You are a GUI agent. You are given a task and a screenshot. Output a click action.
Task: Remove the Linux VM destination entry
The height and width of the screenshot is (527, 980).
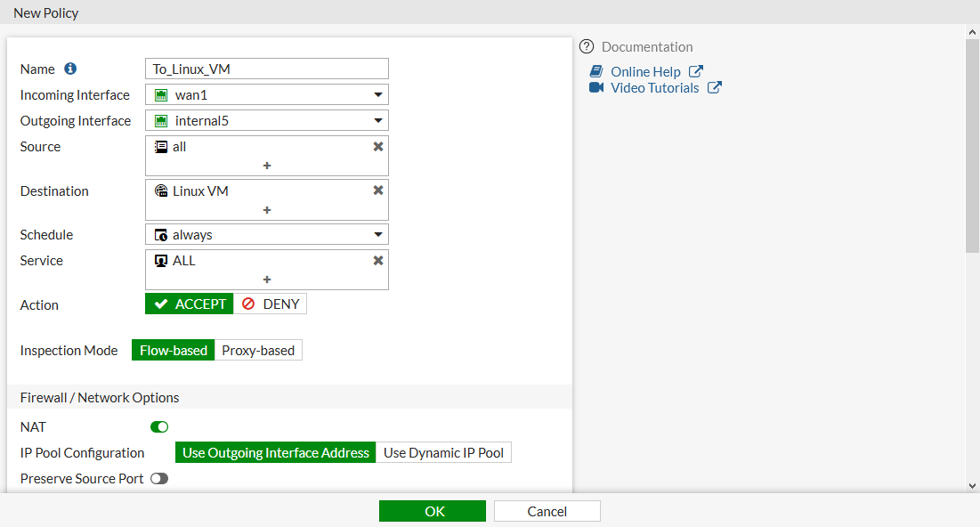click(378, 191)
